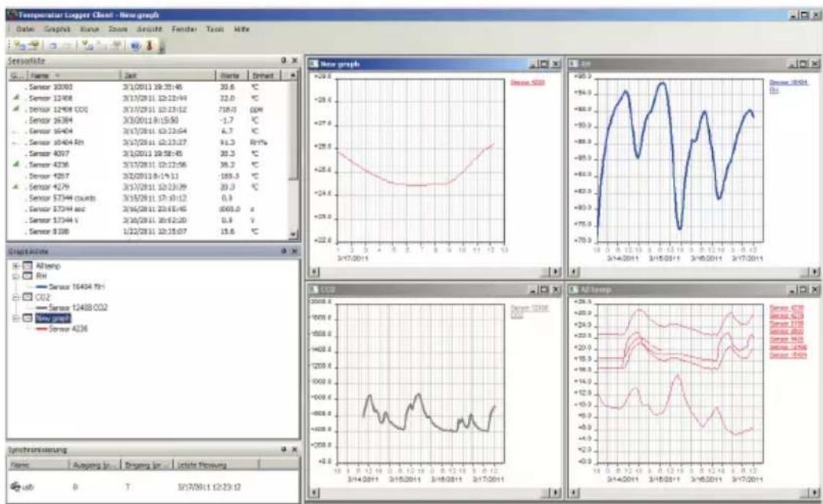
Task: Select All temp in the graph list
Action: coord(47,265)
